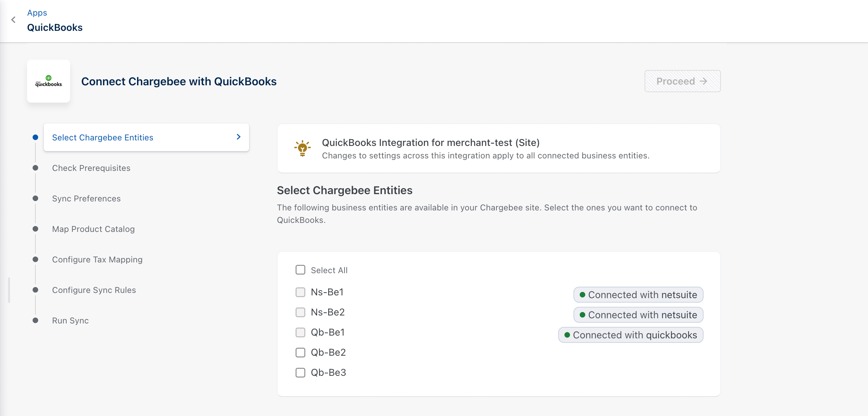Open Configure Sync Rules step
The height and width of the screenshot is (416, 868).
pyautogui.click(x=94, y=290)
